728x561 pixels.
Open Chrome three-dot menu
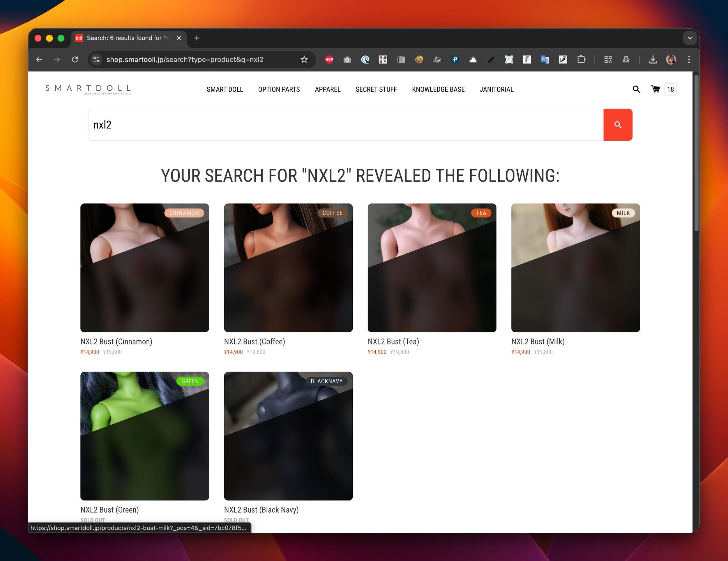pos(689,59)
